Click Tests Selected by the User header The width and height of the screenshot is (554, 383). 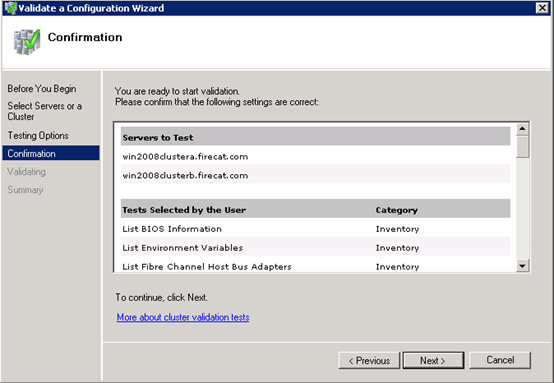coord(184,210)
